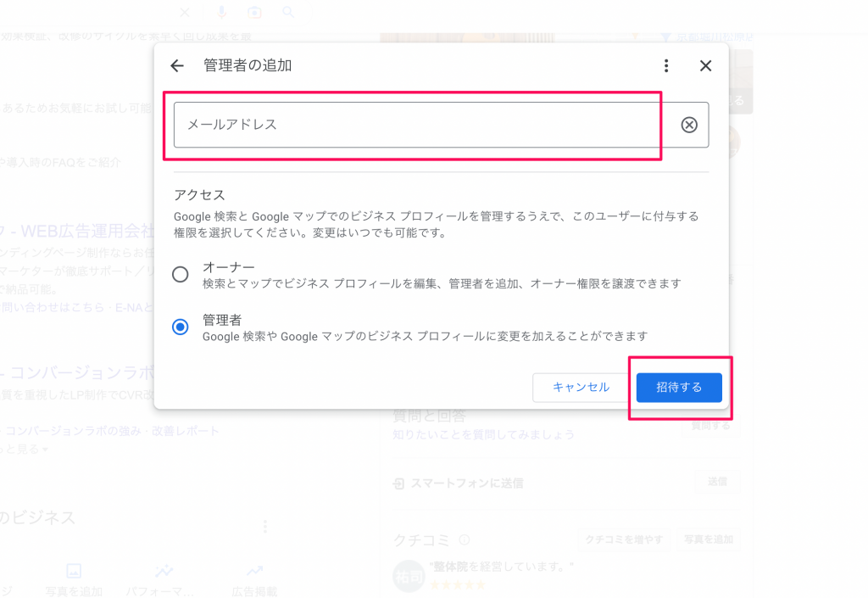Click the 招待する button

[x=679, y=388]
